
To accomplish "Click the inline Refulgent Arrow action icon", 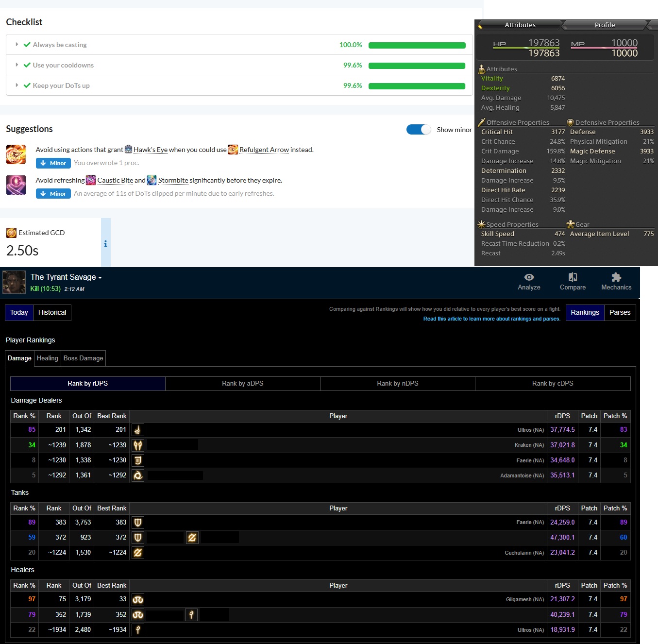I will [x=233, y=149].
